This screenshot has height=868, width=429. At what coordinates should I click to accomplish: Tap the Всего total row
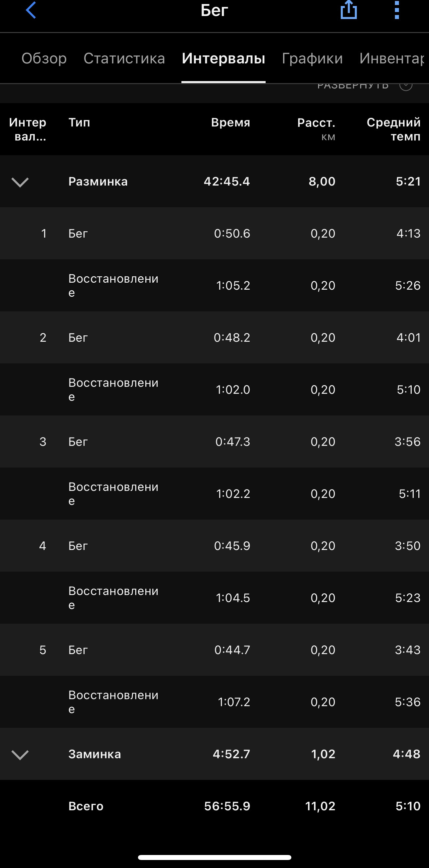(x=214, y=806)
